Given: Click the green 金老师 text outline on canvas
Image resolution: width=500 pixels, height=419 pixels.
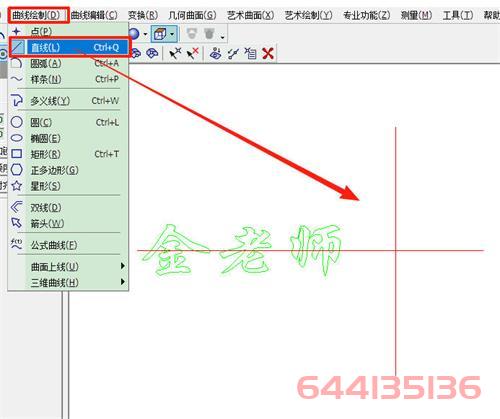Looking at the screenshot, I should pos(243,250).
